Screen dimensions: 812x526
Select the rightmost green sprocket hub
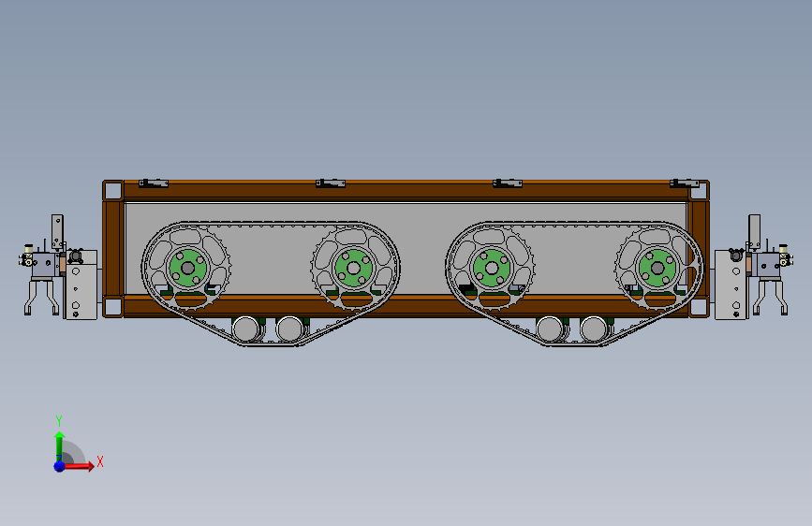[657, 268]
